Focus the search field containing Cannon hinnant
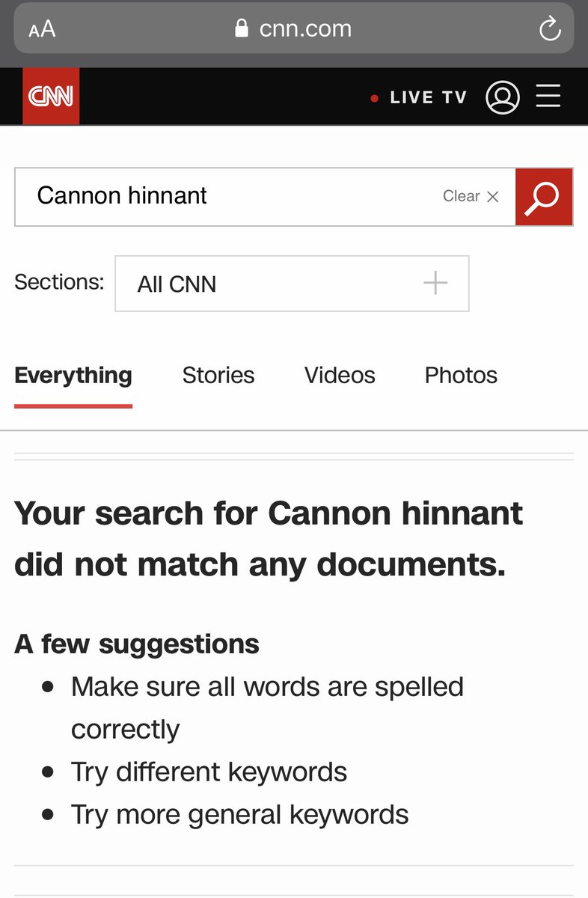This screenshot has width=588, height=898. pos(265,197)
